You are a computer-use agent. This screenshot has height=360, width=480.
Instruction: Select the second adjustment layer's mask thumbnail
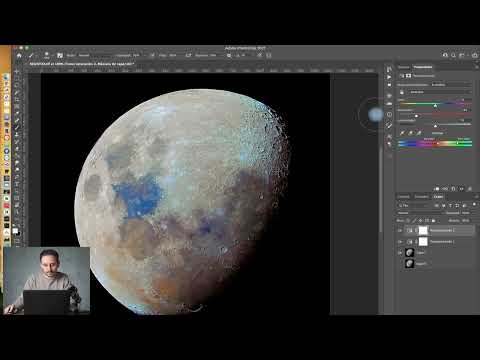[423, 242]
